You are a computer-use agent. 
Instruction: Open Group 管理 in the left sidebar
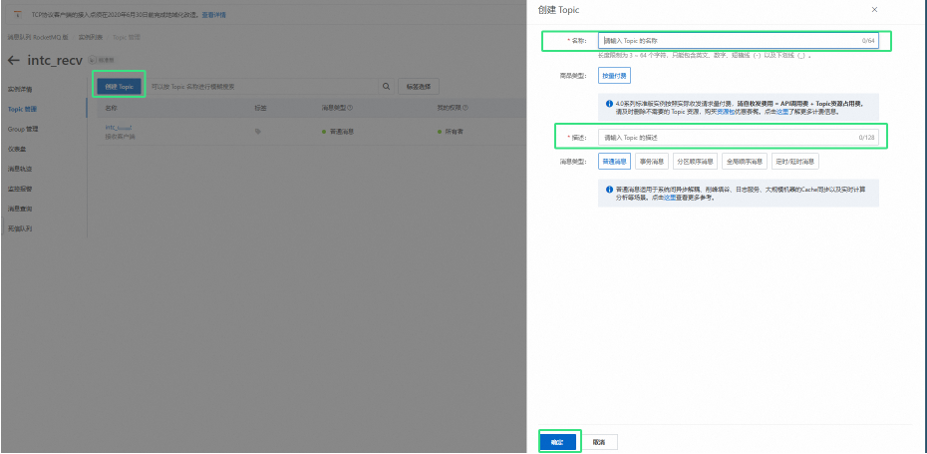(x=23, y=129)
